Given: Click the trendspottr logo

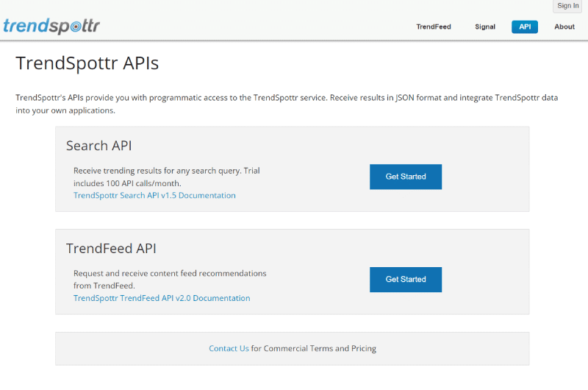Looking at the screenshot, I should pyautogui.click(x=51, y=26).
